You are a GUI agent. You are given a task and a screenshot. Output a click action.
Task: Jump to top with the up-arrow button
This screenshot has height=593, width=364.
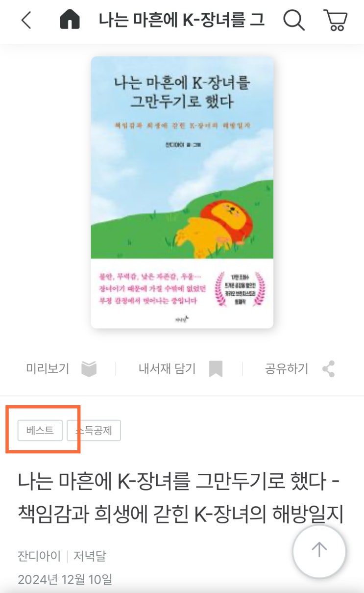point(319,551)
